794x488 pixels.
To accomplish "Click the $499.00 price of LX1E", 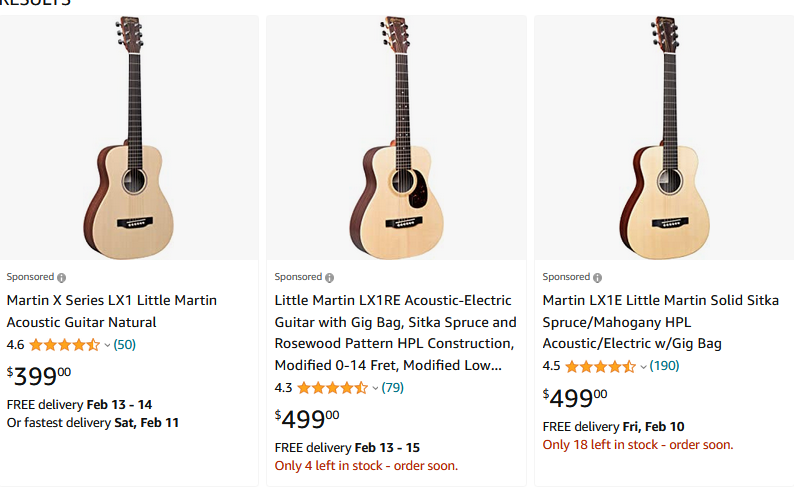I will [575, 398].
